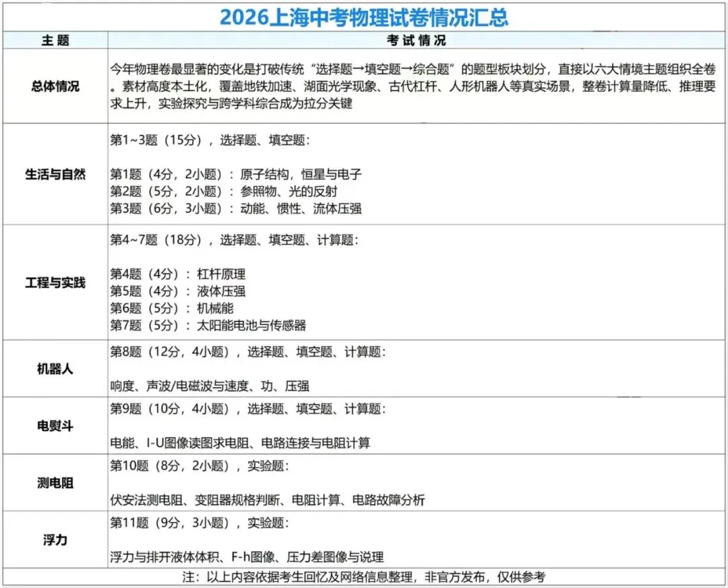Click the line 第7题 太阳能电池与传感器
Viewport: 728px width, 588px height.
[208, 326]
